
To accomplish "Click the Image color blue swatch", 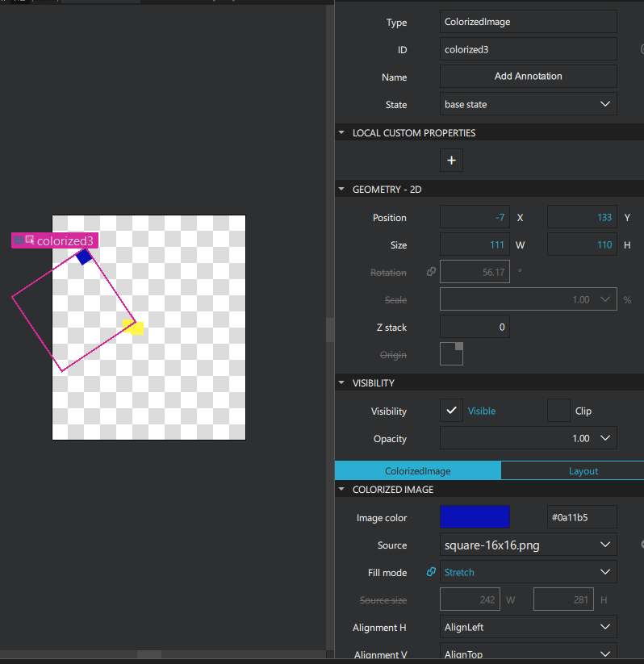I will click(x=475, y=517).
